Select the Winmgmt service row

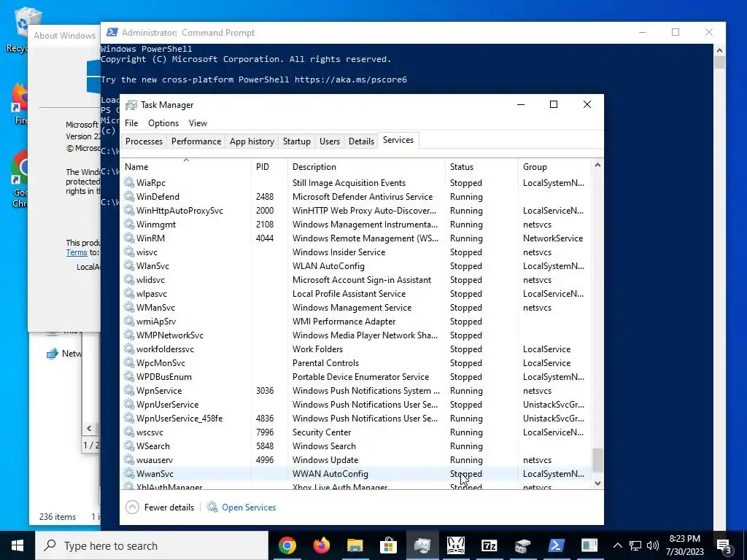[x=356, y=225]
